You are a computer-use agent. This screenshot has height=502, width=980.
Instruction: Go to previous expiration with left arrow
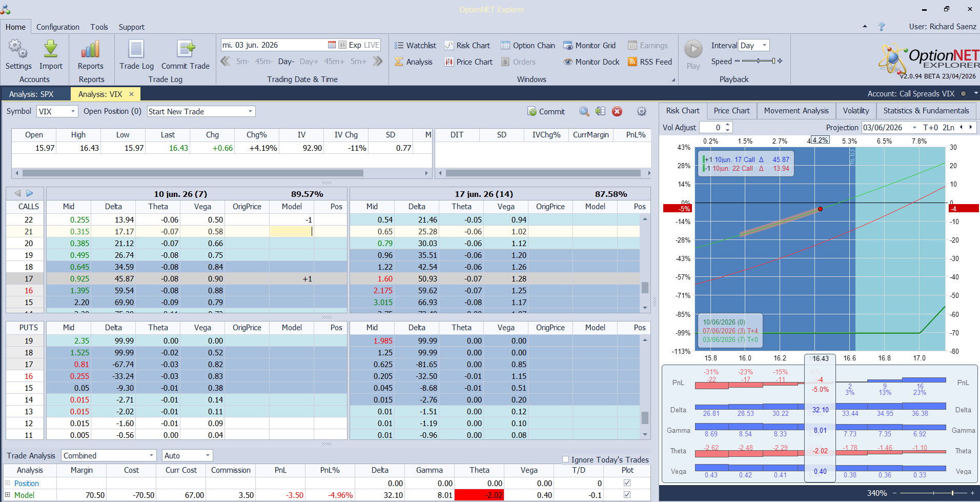pyautogui.click(x=17, y=193)
